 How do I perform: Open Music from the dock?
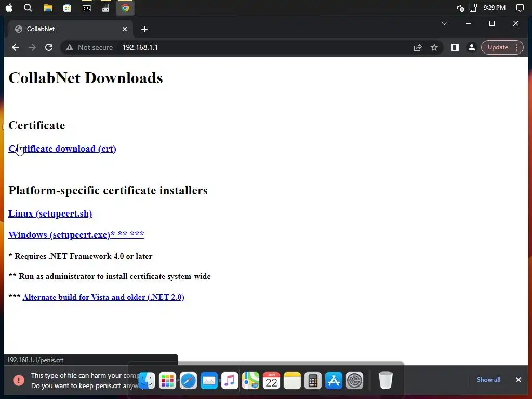point(230,380)
